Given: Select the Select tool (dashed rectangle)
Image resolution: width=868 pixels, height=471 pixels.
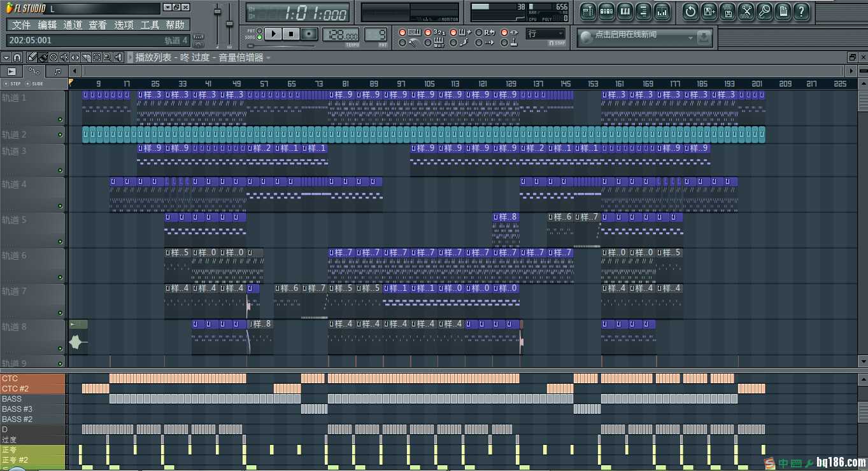Looking at the screenshot, I should [x=97, y=57].
